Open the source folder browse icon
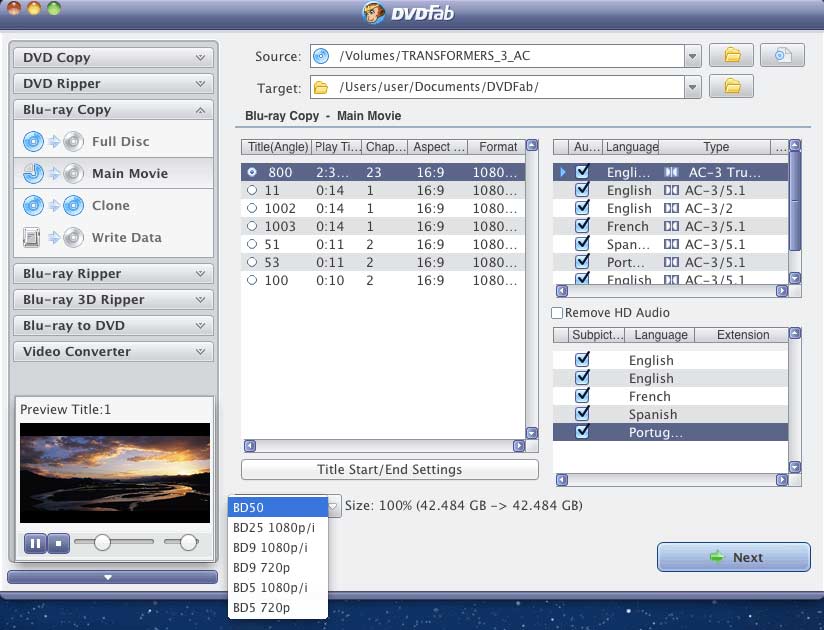The height and width of the screenshot is (630, 824). pyautogui.click(x=732, y=55)
